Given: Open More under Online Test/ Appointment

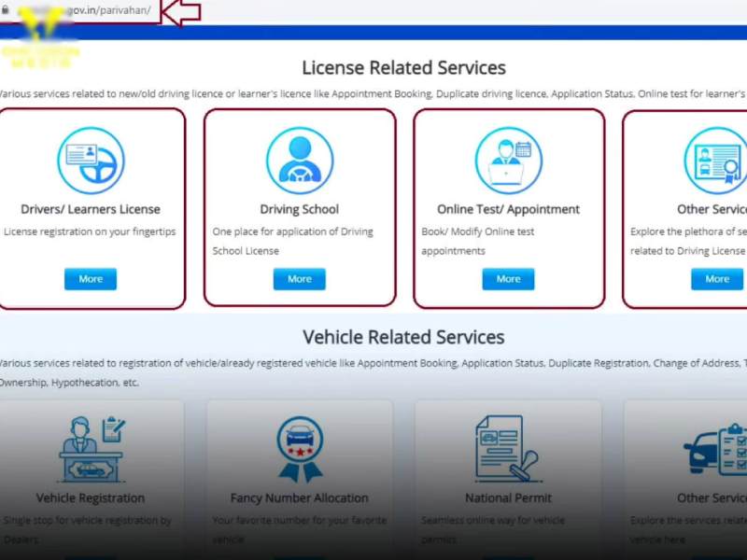Looking at the screenshot, I should click(x=508, y=279).
